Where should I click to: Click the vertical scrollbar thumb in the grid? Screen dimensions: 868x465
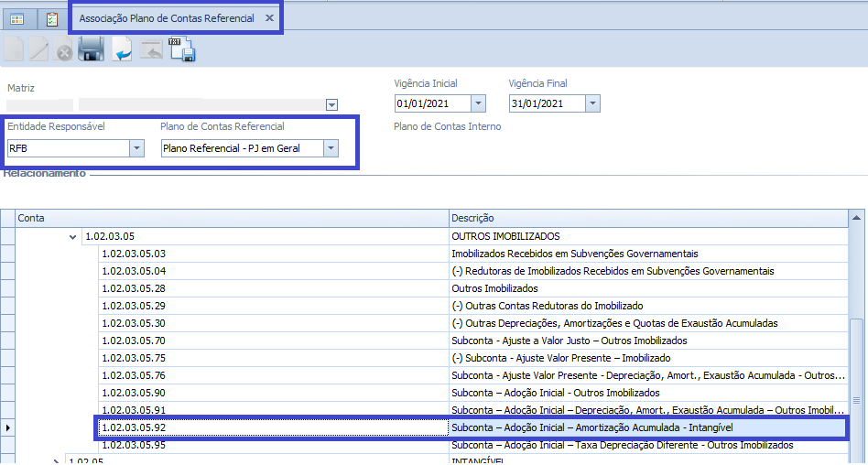pos(856,393)
